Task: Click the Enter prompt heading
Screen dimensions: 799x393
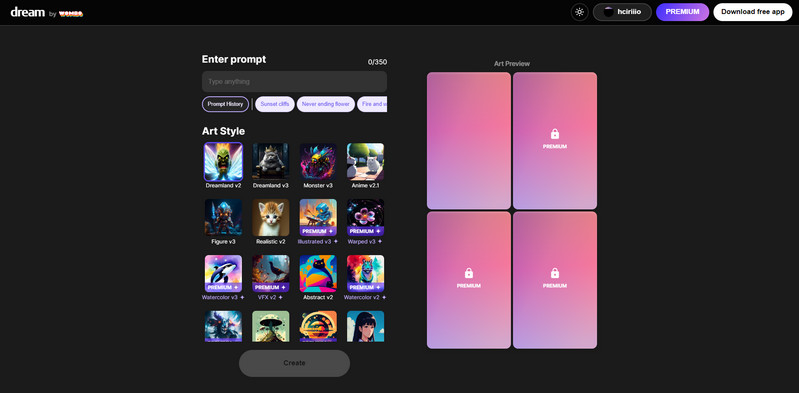Action: 234,59
